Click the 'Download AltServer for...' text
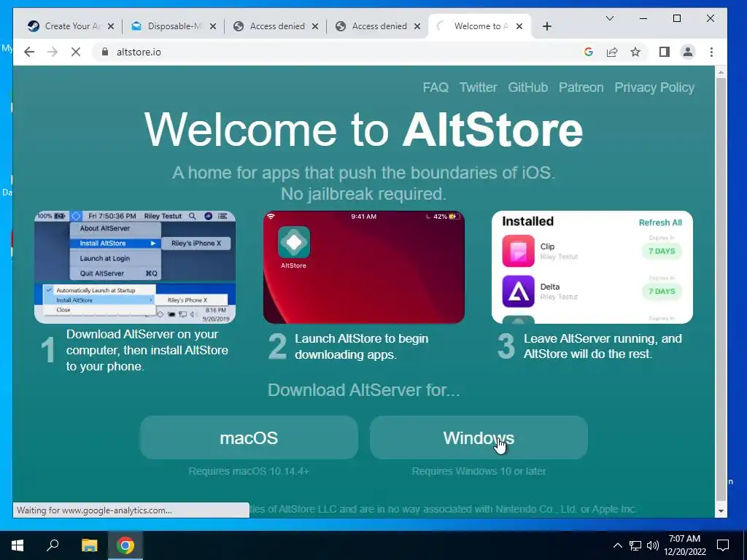This screenshot has height=560, width=747. pyautogui.click(x=364, y=390)
